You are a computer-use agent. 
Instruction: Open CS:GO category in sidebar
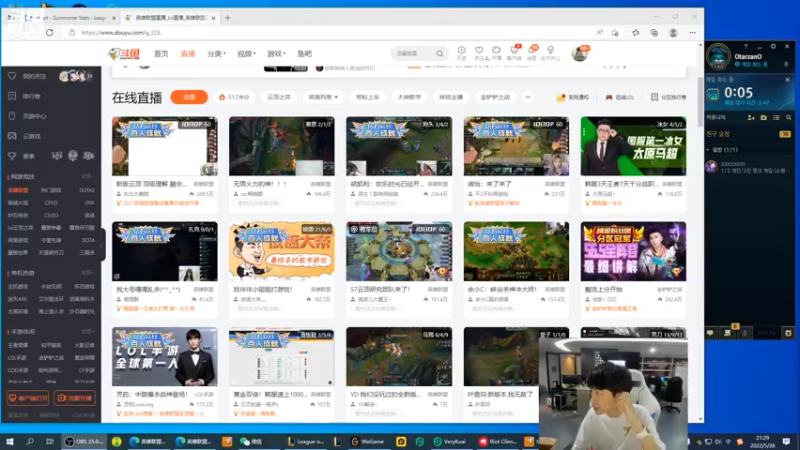pos(51,215)
